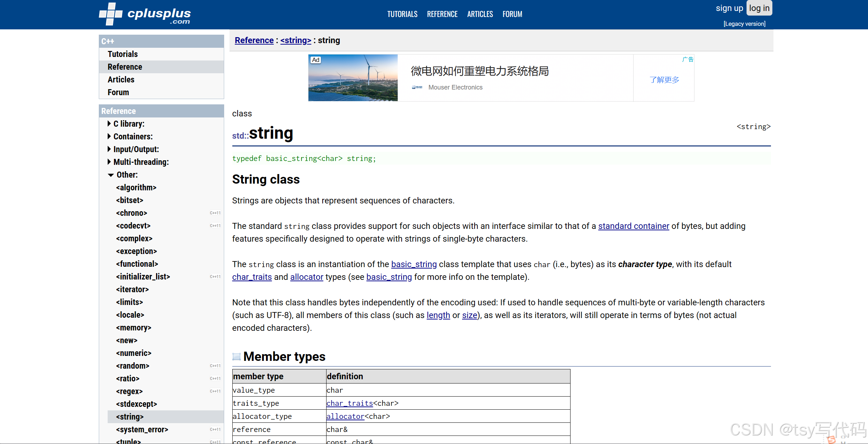Click the Legacy version toggle link
This screenshot has width=868, height=444.
click(x=744, y=23)
